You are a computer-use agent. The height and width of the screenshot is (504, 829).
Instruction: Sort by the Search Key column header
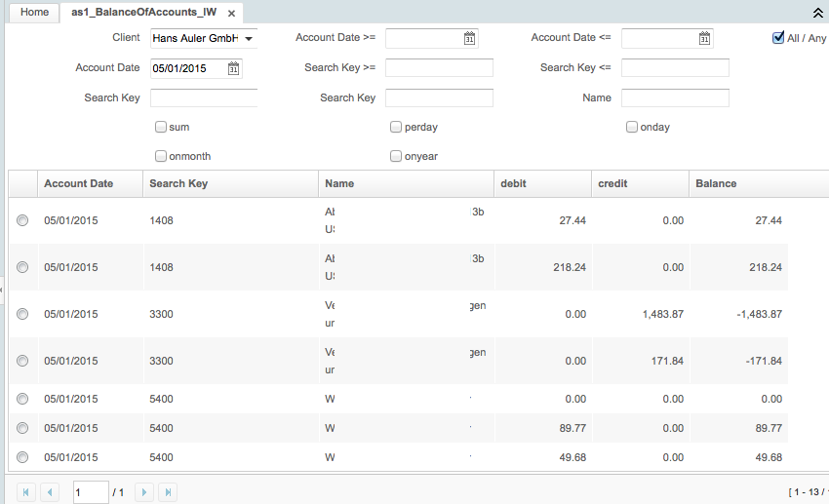178,183
